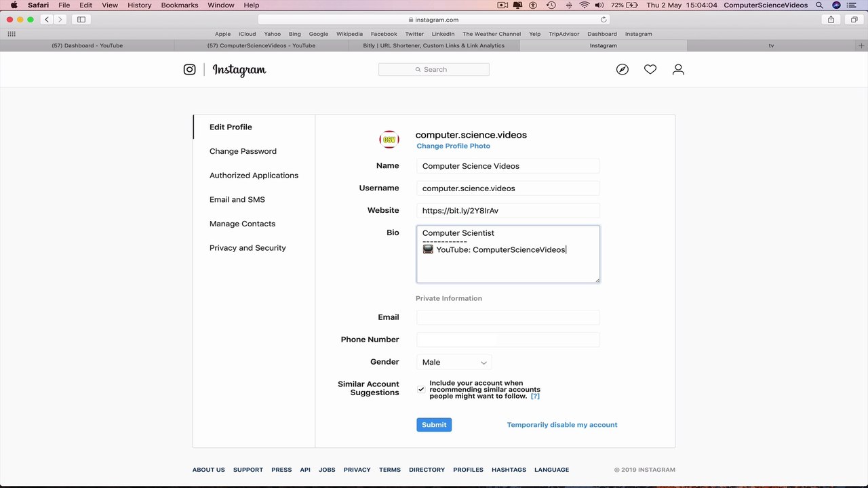Open the View menu
Screen dimensions: 868x488
(x=110, y=5)
